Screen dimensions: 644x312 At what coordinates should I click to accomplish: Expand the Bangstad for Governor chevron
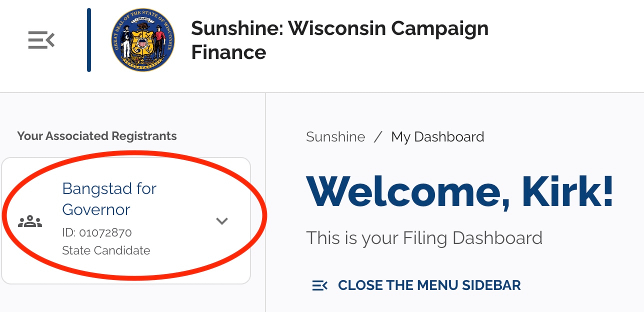[x=222, y=221]
